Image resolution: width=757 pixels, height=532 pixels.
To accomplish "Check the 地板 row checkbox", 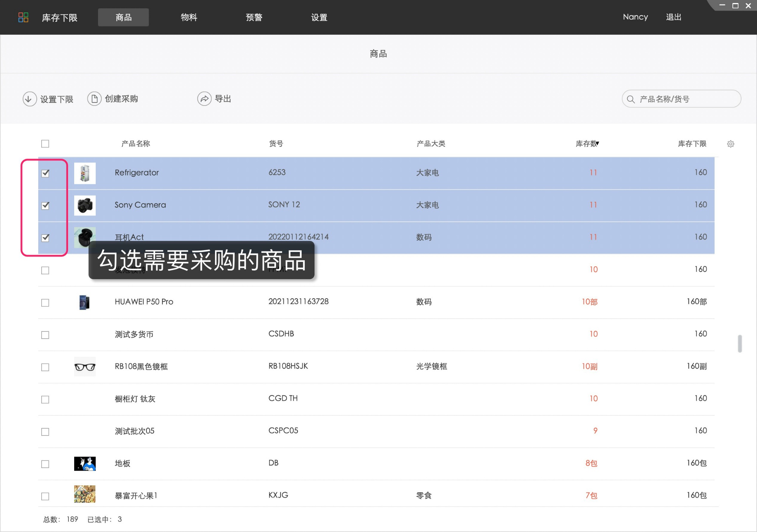I will [x=45, y=464].
